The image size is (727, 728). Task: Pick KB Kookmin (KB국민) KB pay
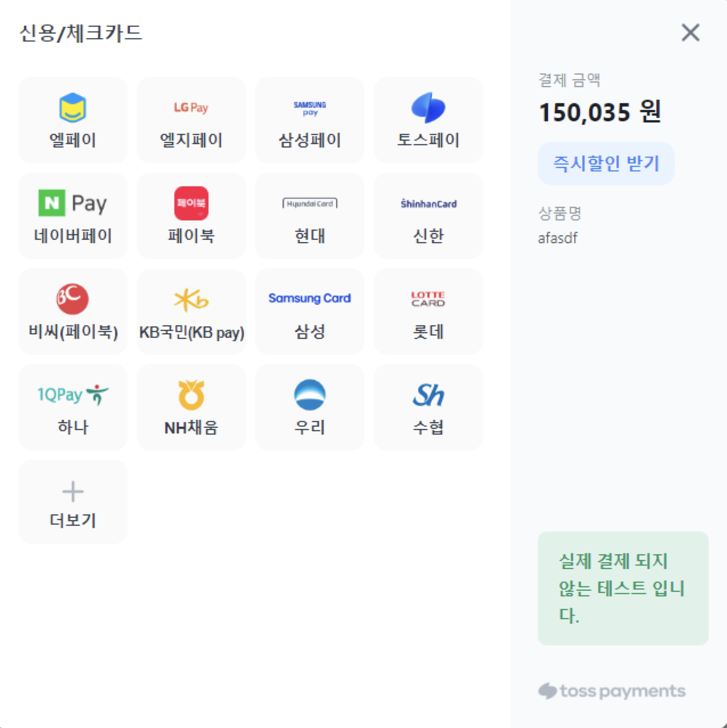click(191, 312)
